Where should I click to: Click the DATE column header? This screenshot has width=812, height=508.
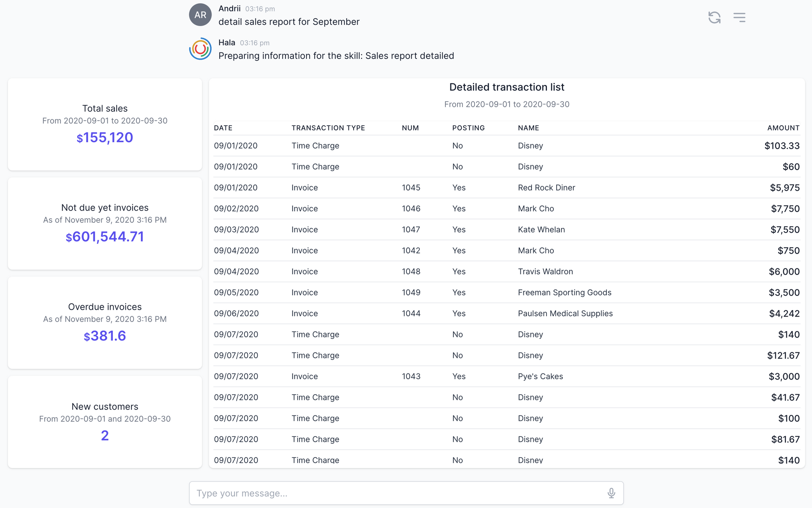[x=223, y=128]
